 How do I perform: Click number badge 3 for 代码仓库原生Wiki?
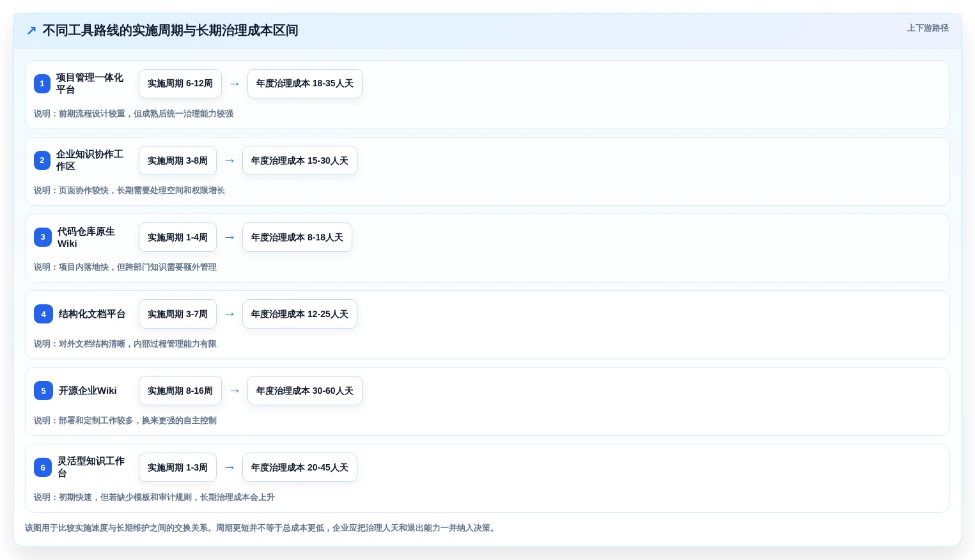43,237
